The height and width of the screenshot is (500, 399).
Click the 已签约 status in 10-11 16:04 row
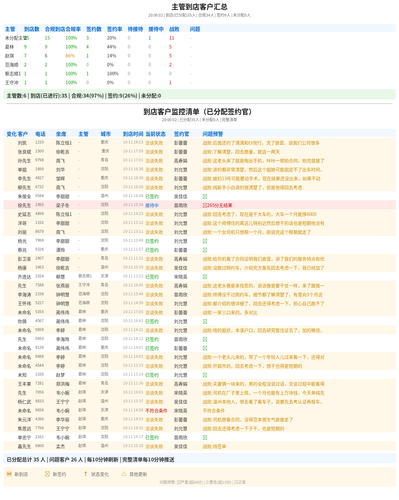click(152, 196)
